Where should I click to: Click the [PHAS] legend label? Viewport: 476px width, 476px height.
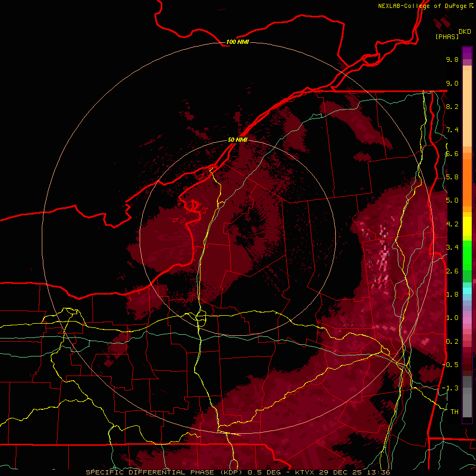[x=447, y=36]
